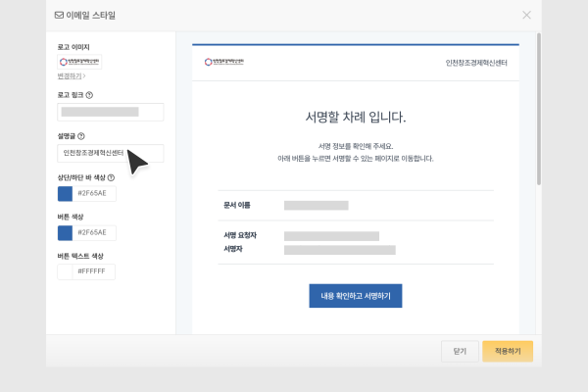588x392 pixels.
Task: Click the 변경하기 link under logo image
Action: [x=70, y=75]
